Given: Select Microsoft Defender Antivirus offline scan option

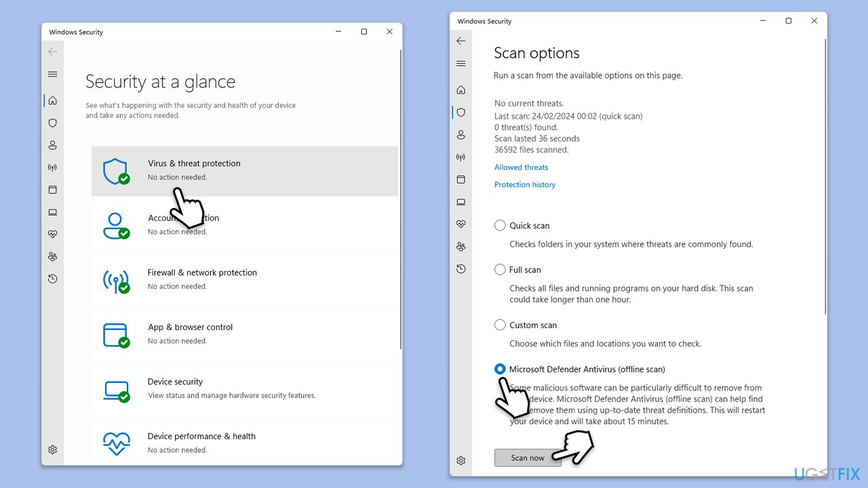Looking at the screenshot, I should coord(500,369).
